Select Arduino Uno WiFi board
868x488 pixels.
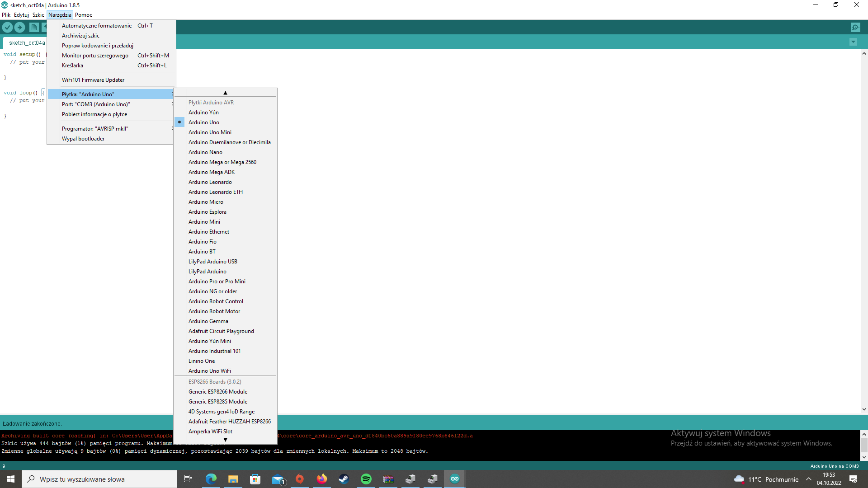(225, 371)
